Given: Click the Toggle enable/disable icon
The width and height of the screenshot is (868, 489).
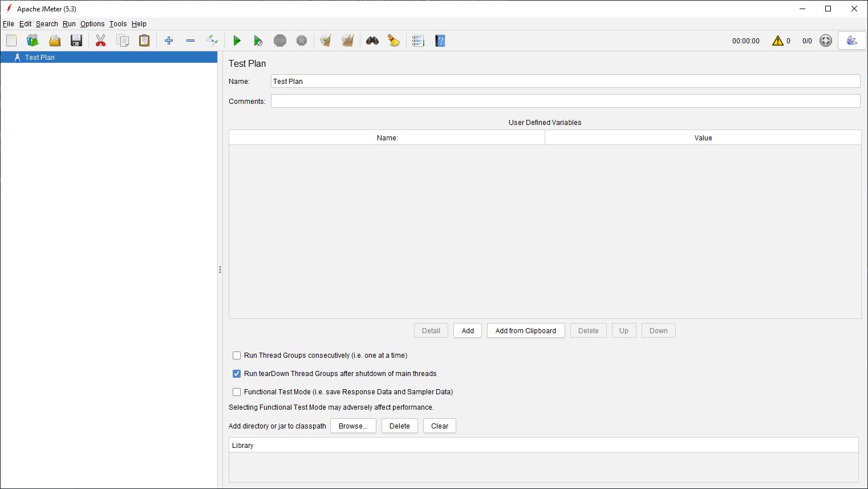Looking at the screenshot, I should point(212,41).
